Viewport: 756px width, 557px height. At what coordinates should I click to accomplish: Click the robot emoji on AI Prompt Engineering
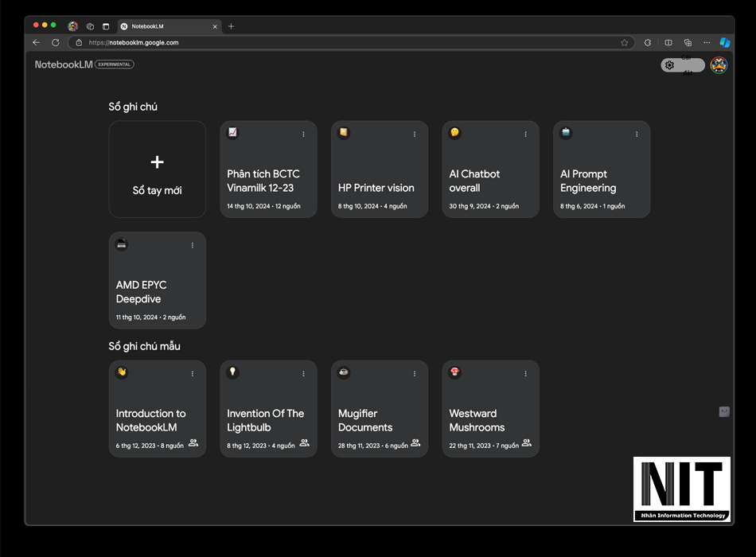[x=566, y=132]
